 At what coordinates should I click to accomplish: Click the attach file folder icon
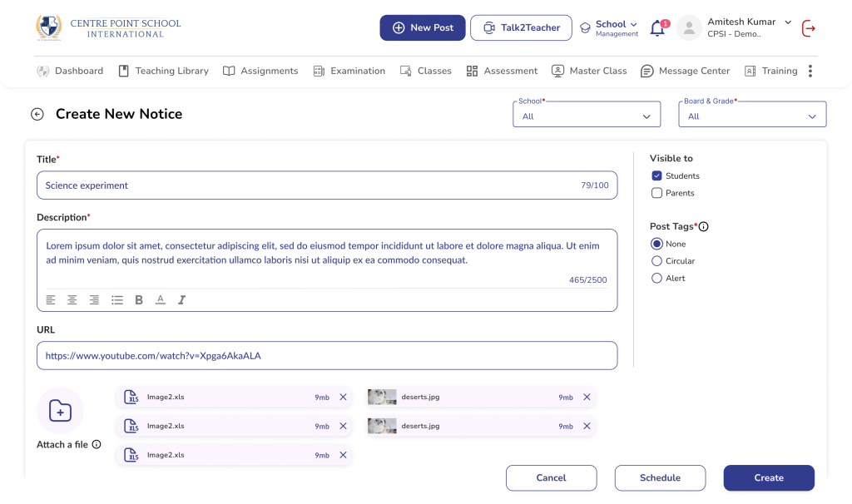coord(60,410)
